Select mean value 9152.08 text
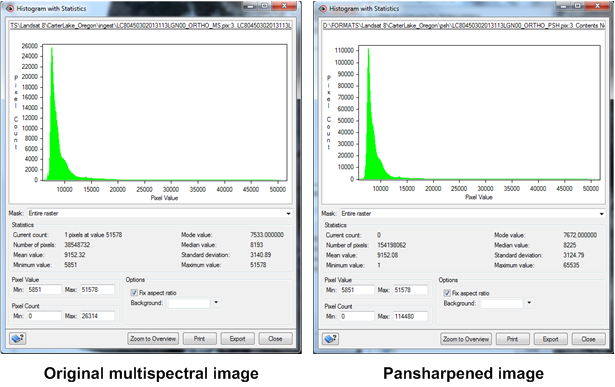Image resolution: width=615 pixels, height=387 pixels. tap(388, 255)
